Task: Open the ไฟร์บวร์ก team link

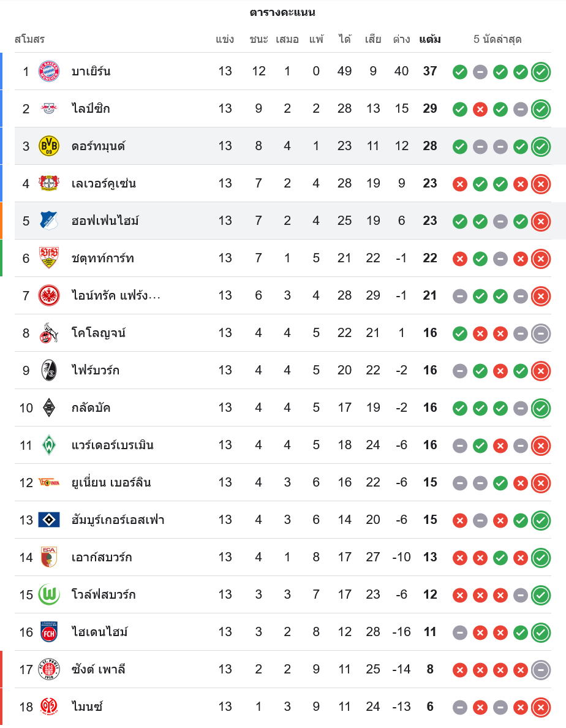Action: pyautogui.click(x=95, y=370)
